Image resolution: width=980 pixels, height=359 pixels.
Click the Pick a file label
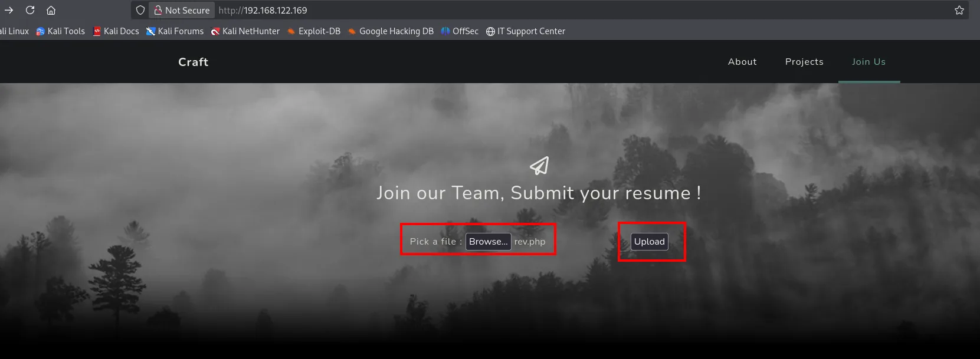(x=436, y=242)
